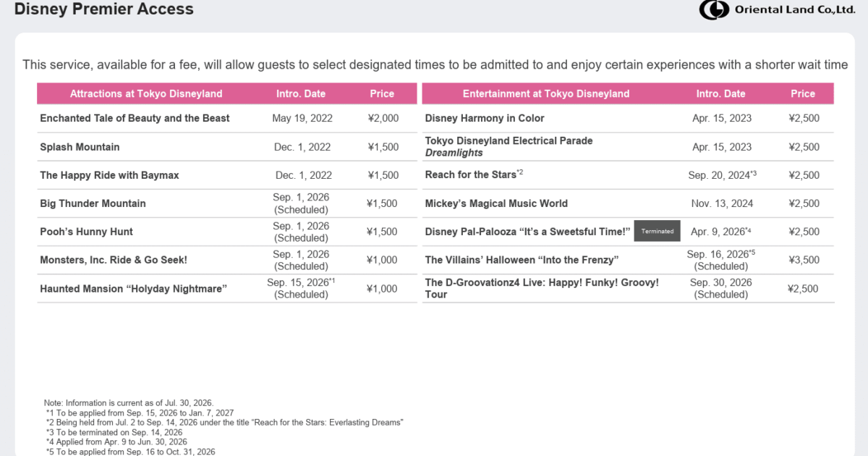Select Reach for the Stars entry
Viewport: 868px width, 456px height.
pos(475,174)
